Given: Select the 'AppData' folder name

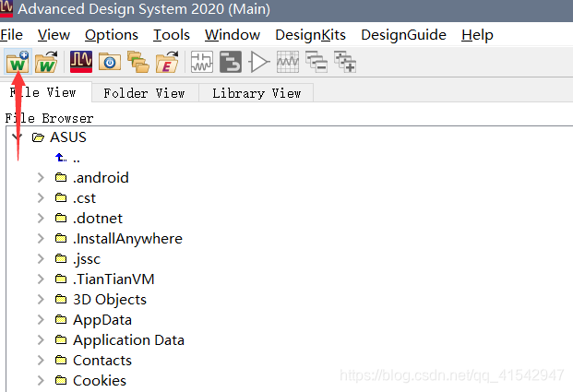Looking at the screenshot, I should 102,320.
